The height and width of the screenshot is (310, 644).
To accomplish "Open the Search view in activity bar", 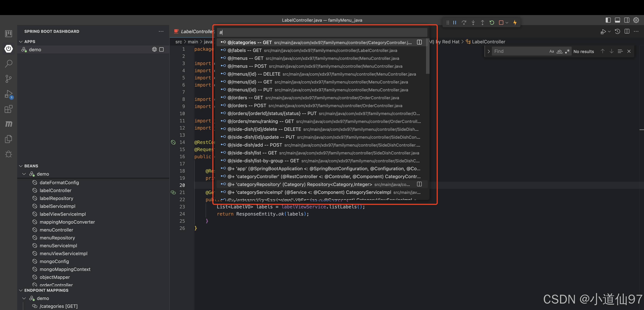I will click(8, 64).
